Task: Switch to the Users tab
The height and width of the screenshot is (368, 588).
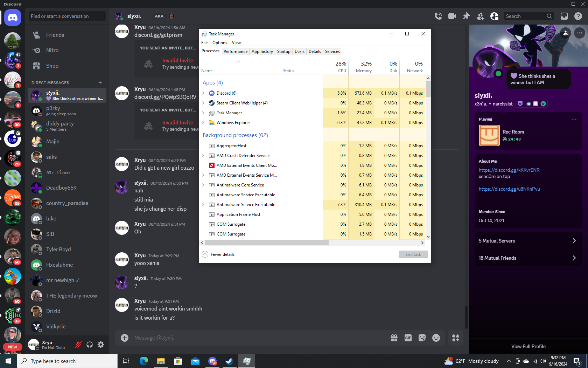Action: [x=300, y=52]
